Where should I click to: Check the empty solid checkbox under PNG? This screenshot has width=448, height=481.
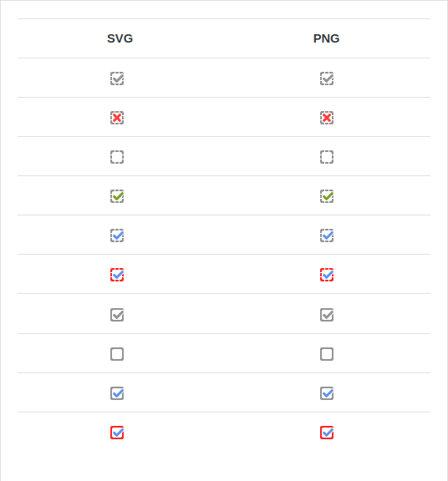coord(327,354)
